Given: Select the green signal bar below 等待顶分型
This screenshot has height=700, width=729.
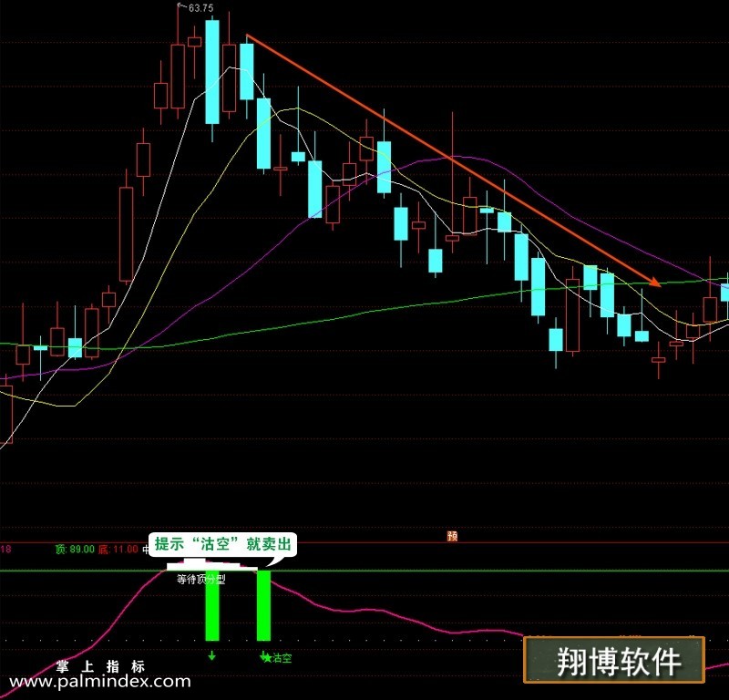Looking at the screenshot, I should pyautogui.click(x=212, y=605).
